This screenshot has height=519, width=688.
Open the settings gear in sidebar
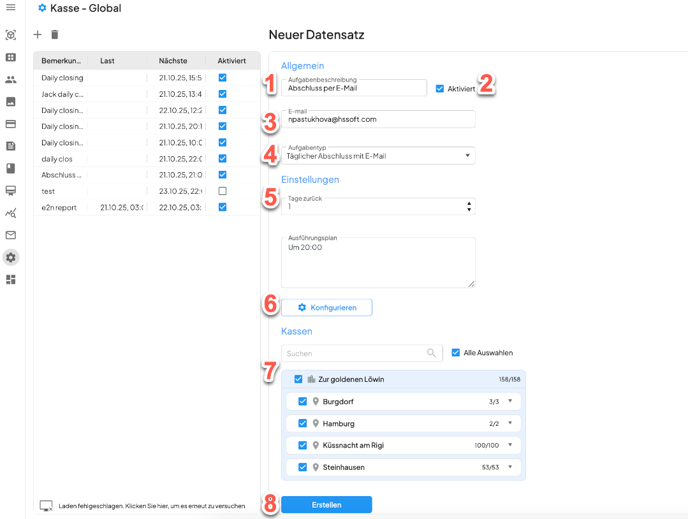click(x=11, y=257)
